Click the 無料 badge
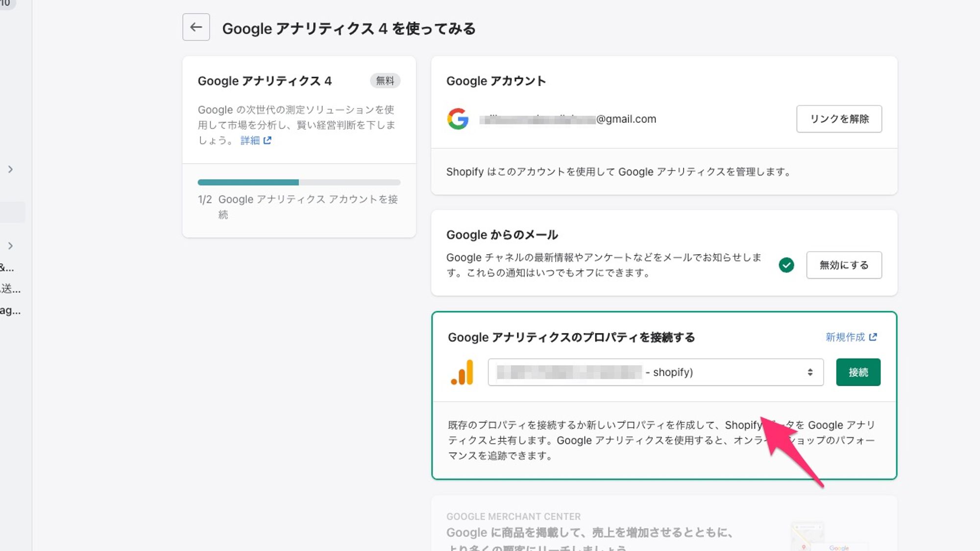Screen dimensions: 980x551 pyautogui.click(x=385, y=81)
